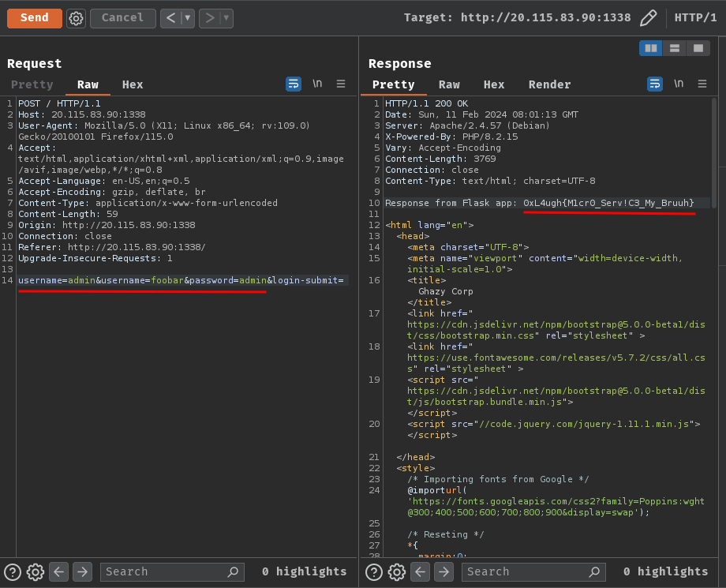Open search settings gear below Response pane
The image size is (726, 588).
click(397, 572)
